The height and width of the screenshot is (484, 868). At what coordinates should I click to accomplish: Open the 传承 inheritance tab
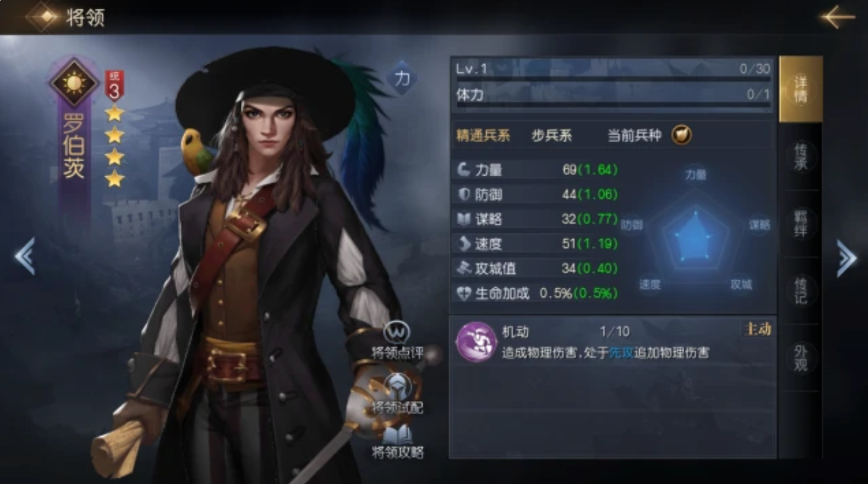pos(801,157)
